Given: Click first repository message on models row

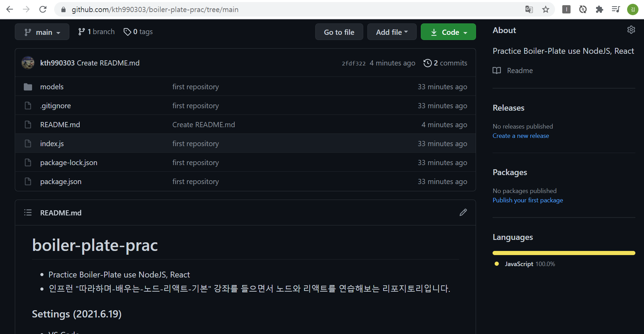Looking at the screenshot, I should 196,87.
